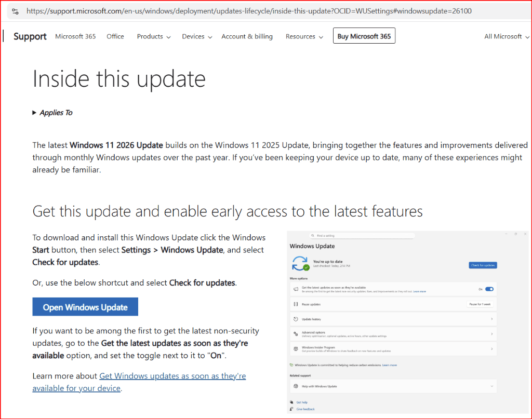
Task: Click the 'Give feedback' link in screenshot
Action: coord(305,409)
